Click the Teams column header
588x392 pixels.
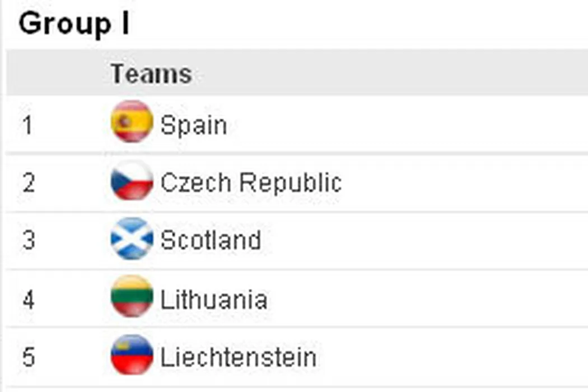point(151,74)
